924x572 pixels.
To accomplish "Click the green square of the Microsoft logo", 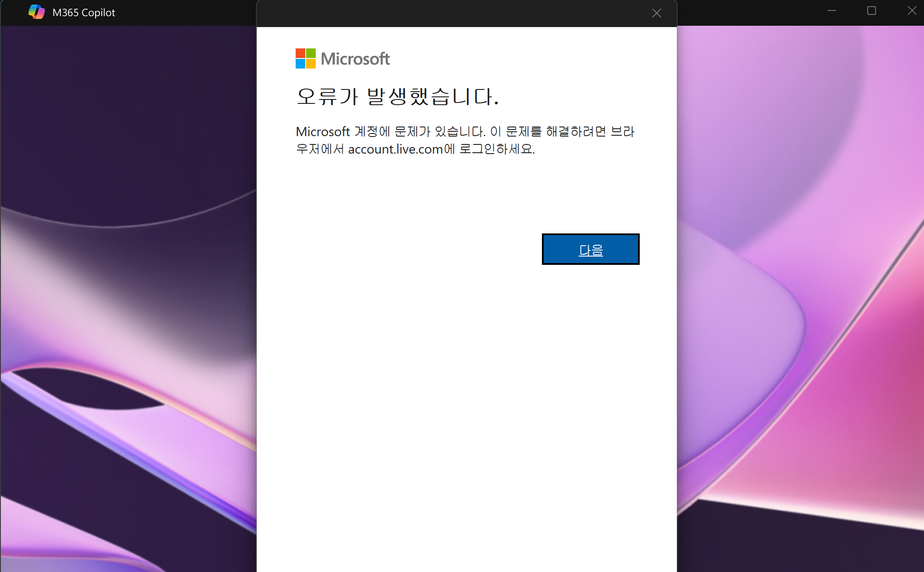I will pos(310,53).
